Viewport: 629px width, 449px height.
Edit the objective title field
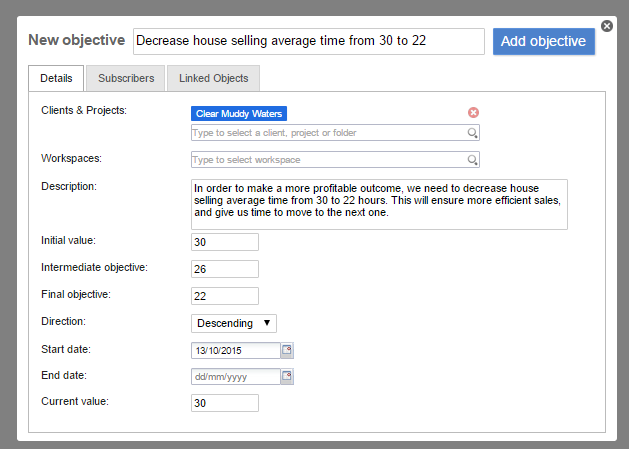tap(308, 41)
